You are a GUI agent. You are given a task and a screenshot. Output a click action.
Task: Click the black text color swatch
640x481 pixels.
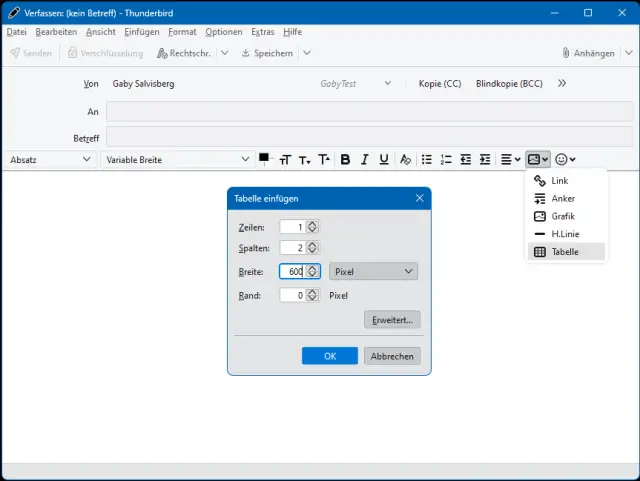(265, 157)
